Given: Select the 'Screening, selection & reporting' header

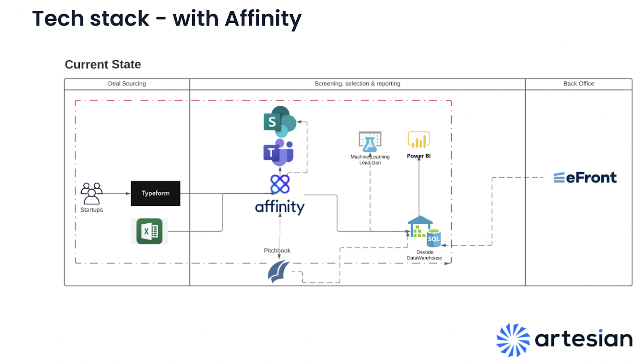Looking at the screenshot, I should [x=357, y=84].
